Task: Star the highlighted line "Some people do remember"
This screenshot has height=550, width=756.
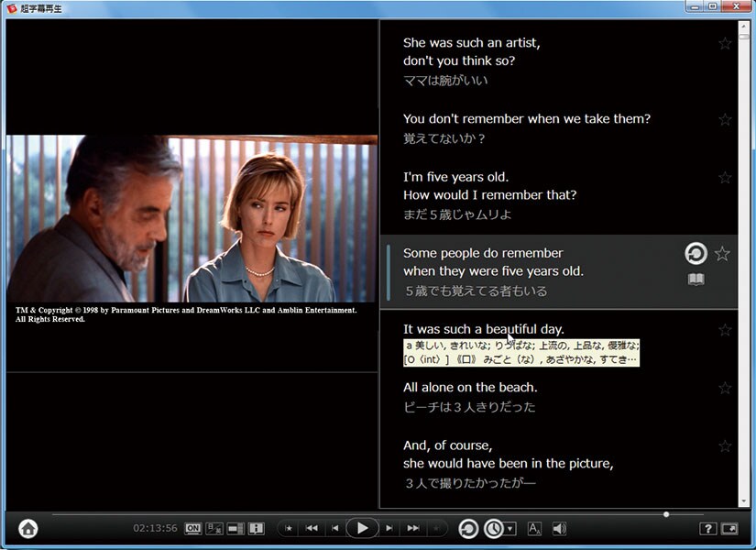Action: (x=722, y=253)
